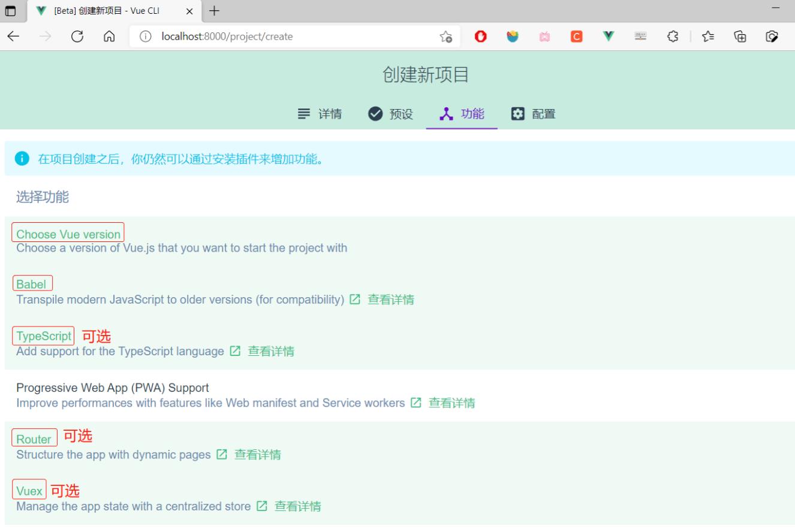Viewport: 795px width, 532px height.
Task: Open the red AdBlock hand extension
Action: [x=480, y=37]
